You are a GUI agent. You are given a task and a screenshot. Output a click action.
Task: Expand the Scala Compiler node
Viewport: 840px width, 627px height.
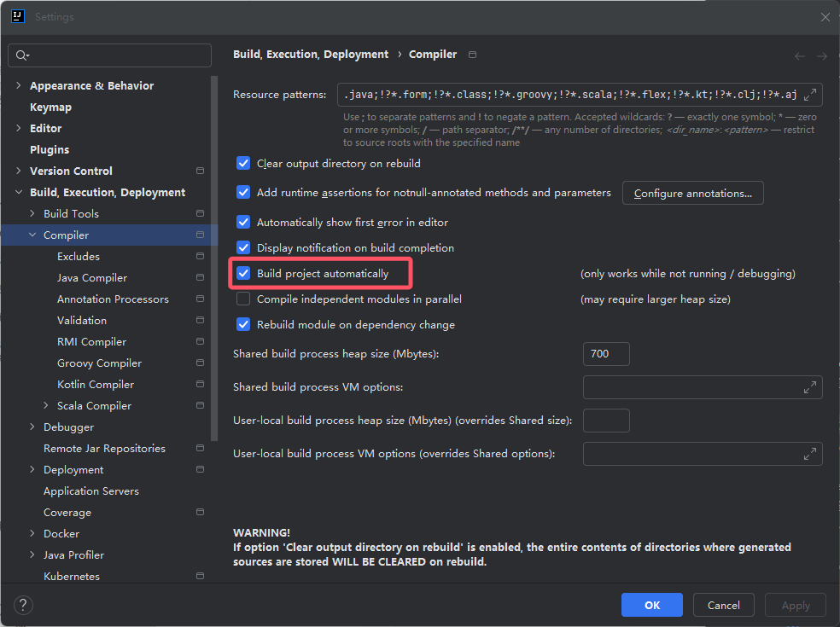click(46, 405)
